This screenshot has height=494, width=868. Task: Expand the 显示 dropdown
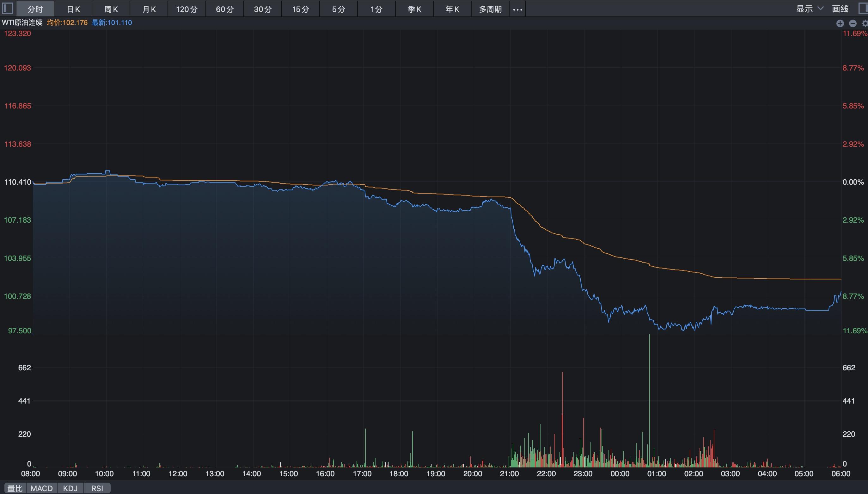click(810, 9)
